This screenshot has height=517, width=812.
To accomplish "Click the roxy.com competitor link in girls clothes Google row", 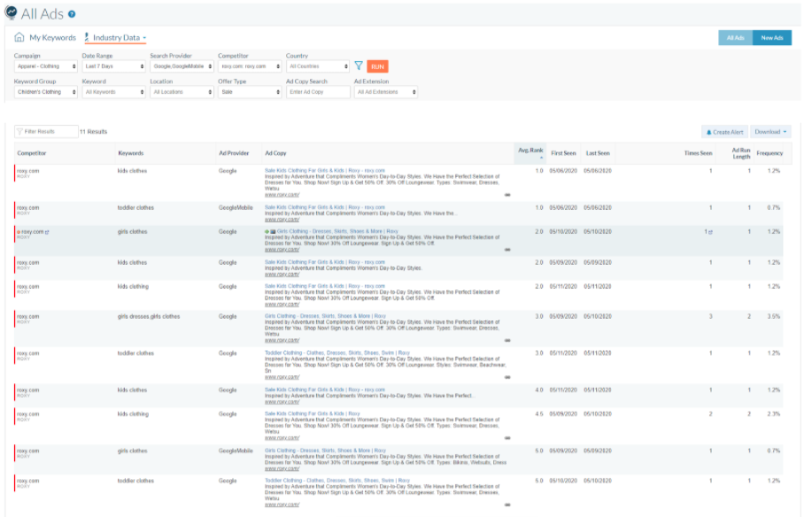I will pos(33,232).
